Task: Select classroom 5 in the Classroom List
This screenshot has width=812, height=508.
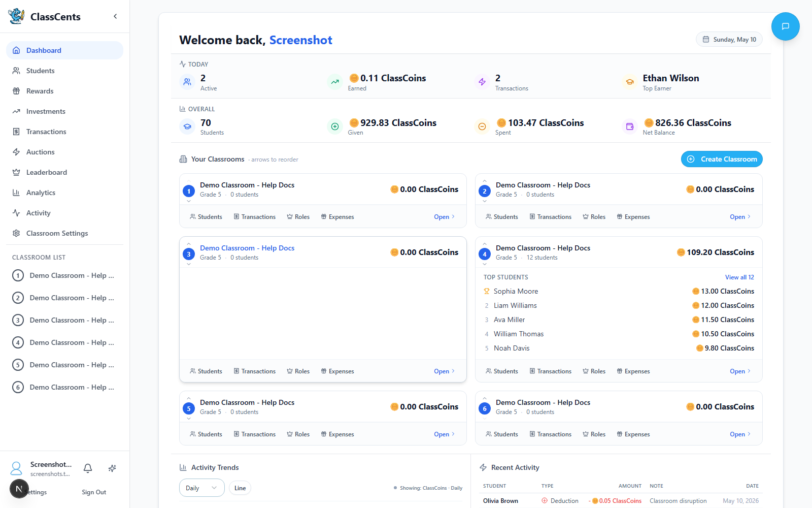Action: click(64, 365)
